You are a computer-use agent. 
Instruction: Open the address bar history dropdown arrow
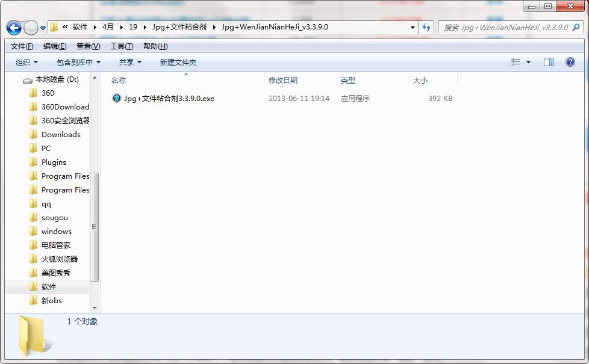[413, 28]
